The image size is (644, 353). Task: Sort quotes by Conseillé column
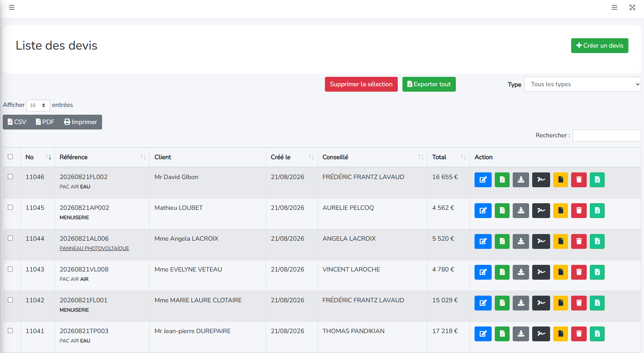tap(372, 157)
